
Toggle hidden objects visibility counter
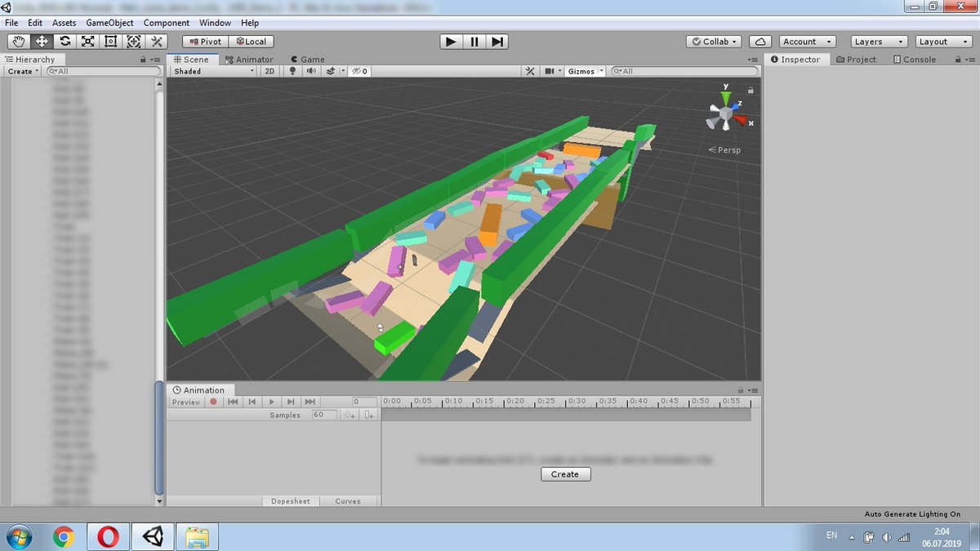click(x=359, y=71)
